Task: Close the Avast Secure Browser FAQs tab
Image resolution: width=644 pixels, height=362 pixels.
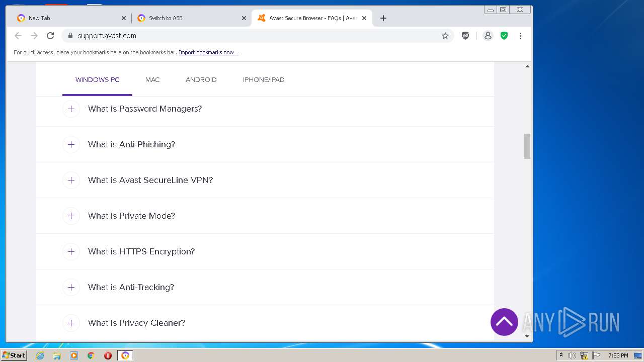Action: point(364,18)
